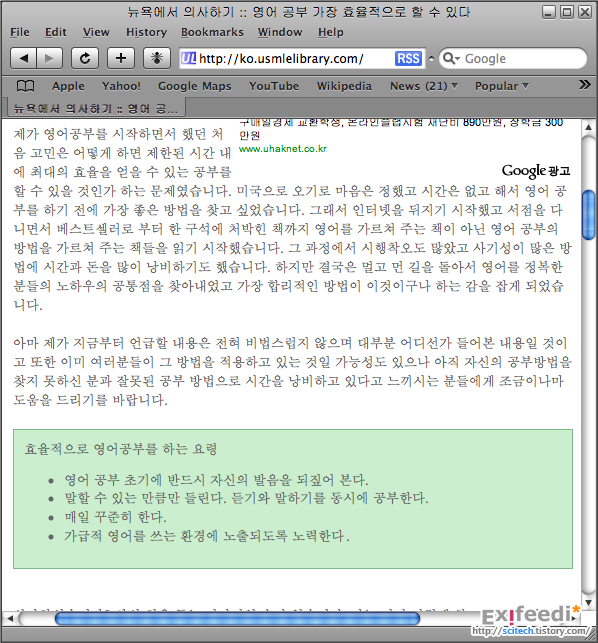
Task: Go forward with the right arrow button
Action: coord(50,58)
